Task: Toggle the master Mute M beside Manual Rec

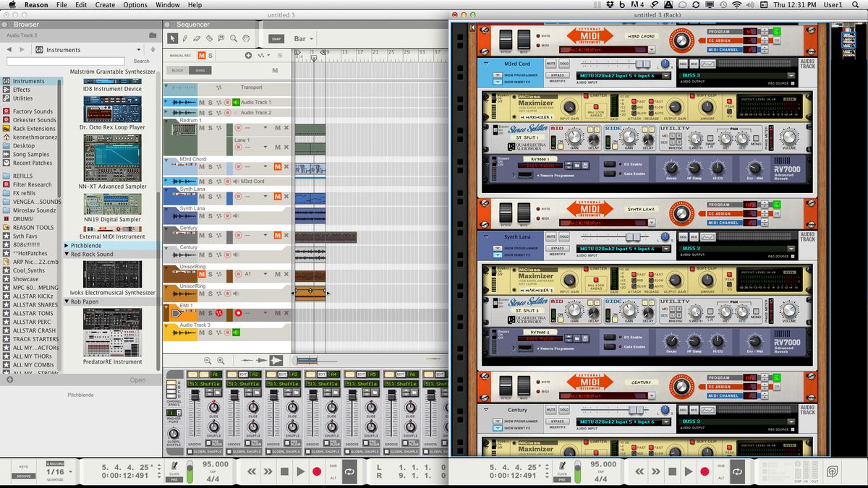Action: [x=203, y=55]
